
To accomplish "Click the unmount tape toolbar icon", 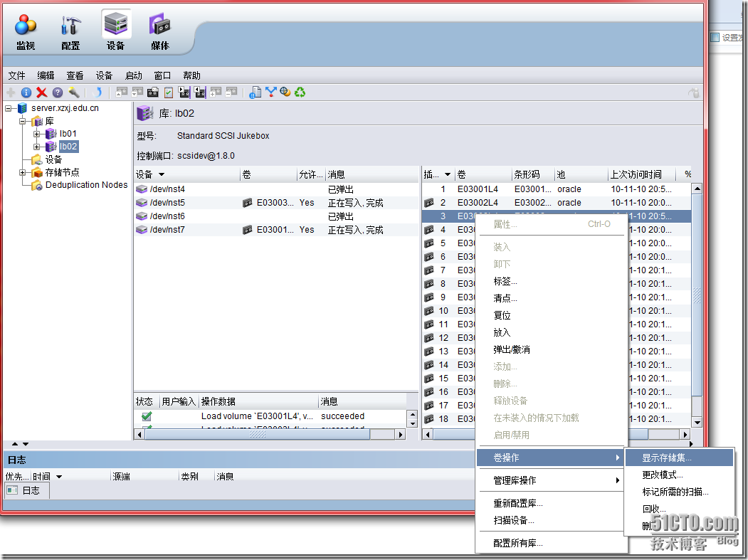I will pyautogui.click(x=137, y=92).
